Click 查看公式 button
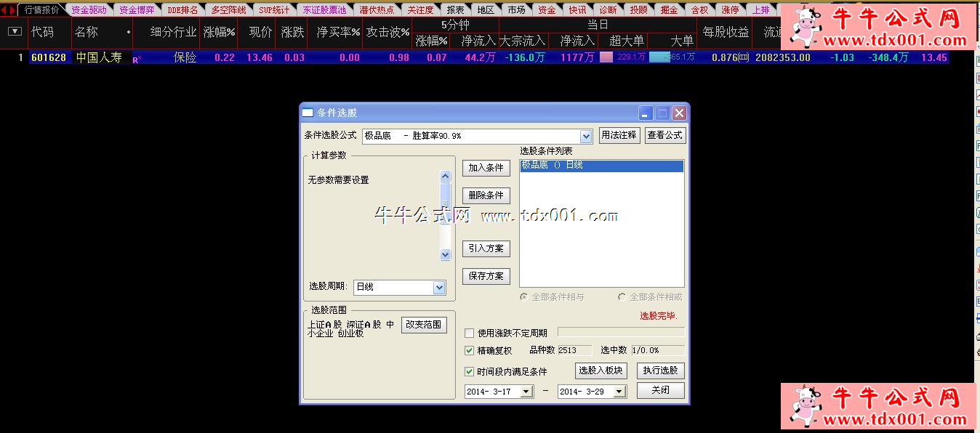The image size is (980, 433). (x=665, y=135)
